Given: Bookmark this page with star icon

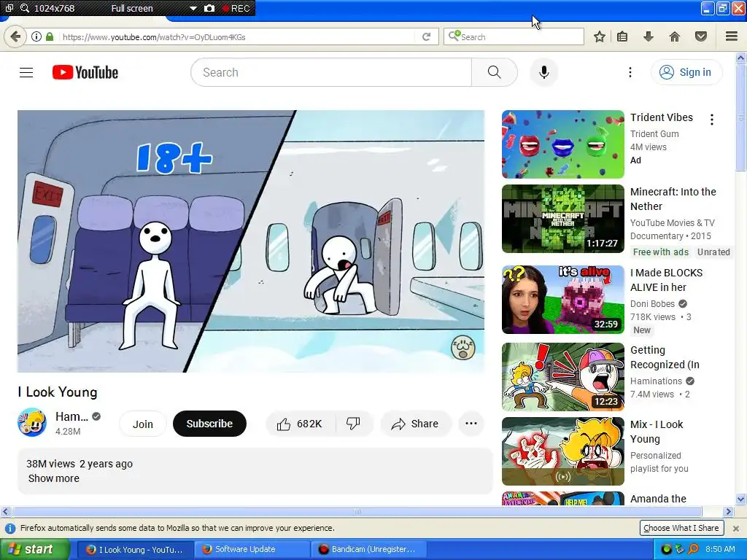Looking at the screenshot, I should click(600, 36).
